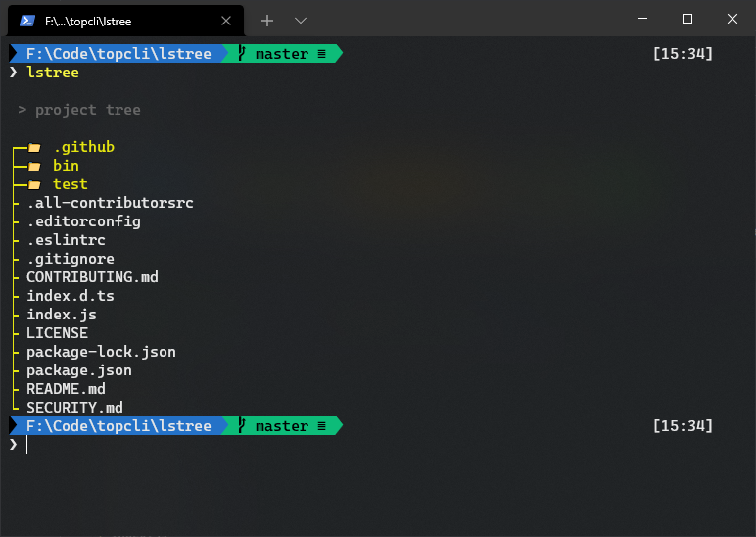Click the LICENSE file name
Viewport: 756px width, 537px height.
pyautogui.click(x=57, y=333)
